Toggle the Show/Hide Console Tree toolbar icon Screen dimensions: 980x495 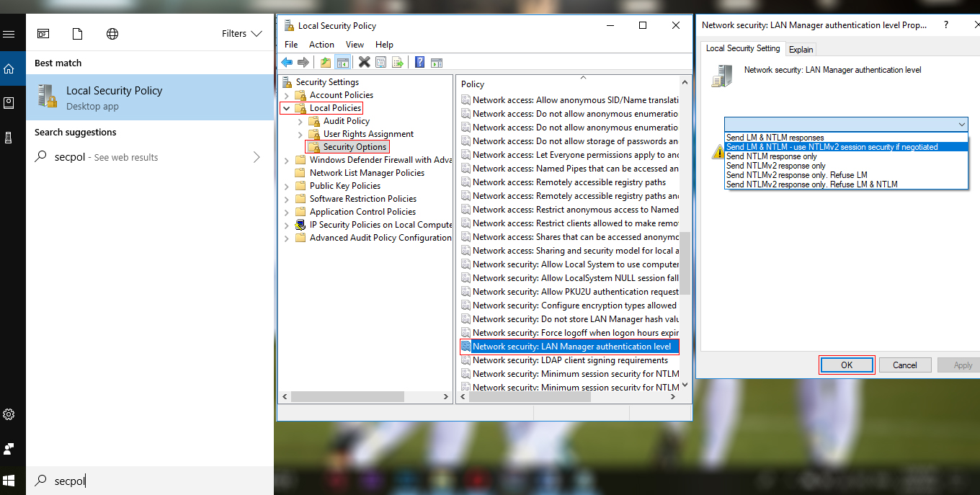tap(342, 63)
